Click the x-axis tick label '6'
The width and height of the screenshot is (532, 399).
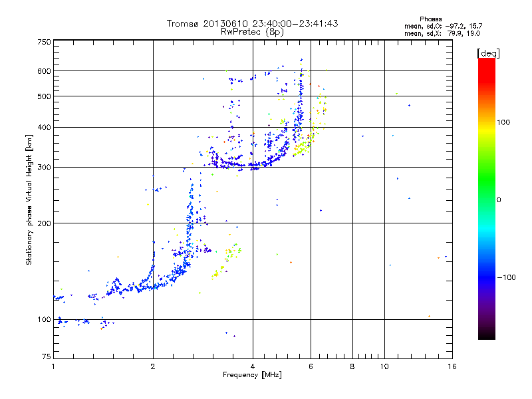311,366
